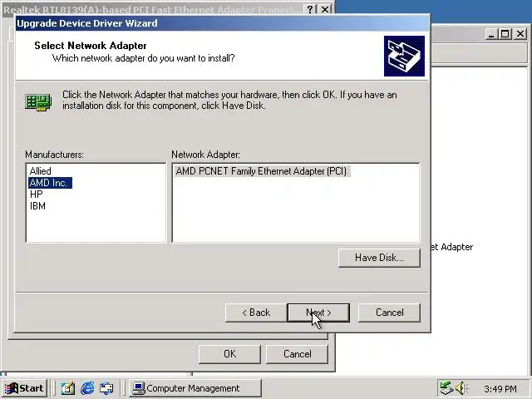Maximize the Computer Management window
This screenshot has height=399, width=532.
(505, 34)
